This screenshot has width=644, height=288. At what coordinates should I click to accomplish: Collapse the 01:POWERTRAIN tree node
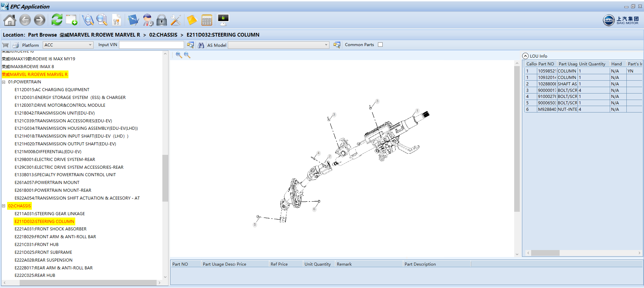coord(4,82)
